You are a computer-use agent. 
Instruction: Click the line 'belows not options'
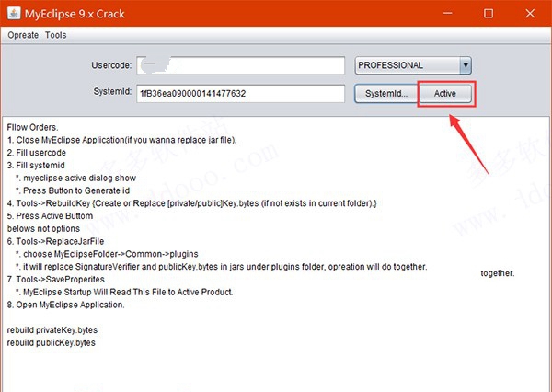coord(43,229)
